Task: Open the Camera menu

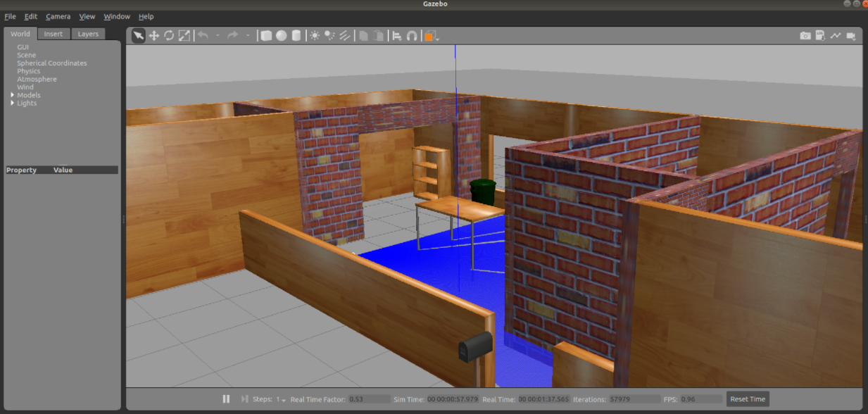Action: pos(58,16)
